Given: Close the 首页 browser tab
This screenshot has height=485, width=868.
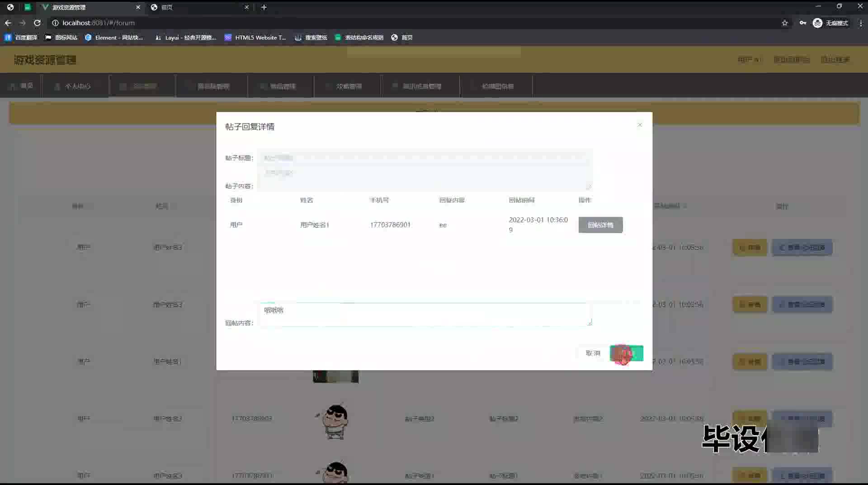Looking at the screenshot, I should [246, 7].
